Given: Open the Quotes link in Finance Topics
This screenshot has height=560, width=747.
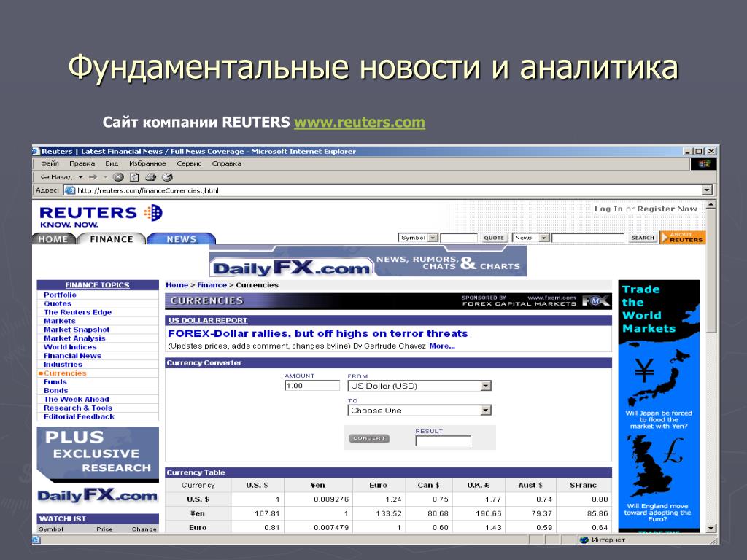Looking at the screenshot, I should 58,303.
